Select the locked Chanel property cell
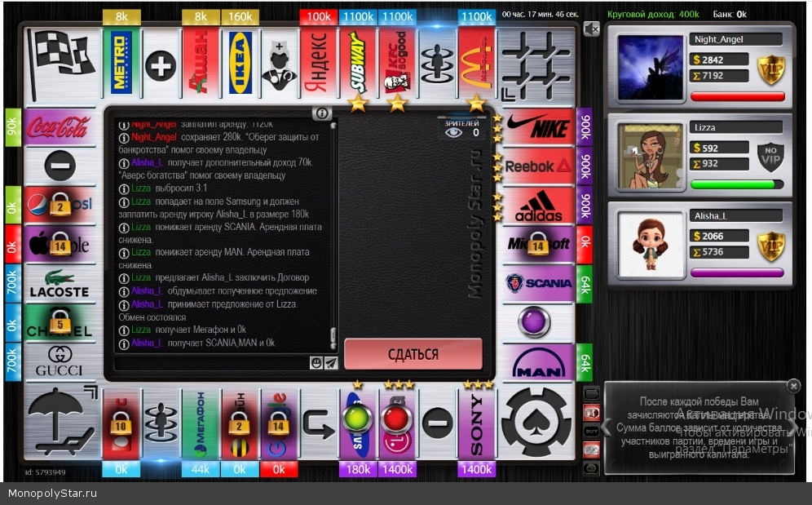812x505 pixels. [60, 322]
